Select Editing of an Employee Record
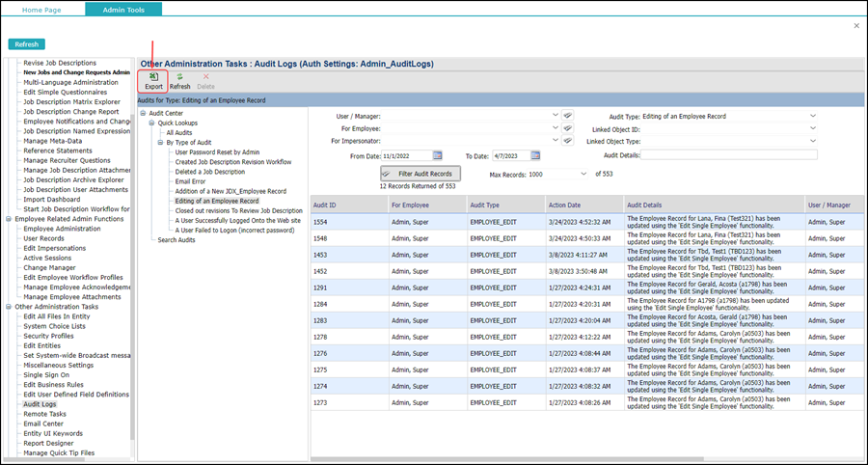 (217, 201)
